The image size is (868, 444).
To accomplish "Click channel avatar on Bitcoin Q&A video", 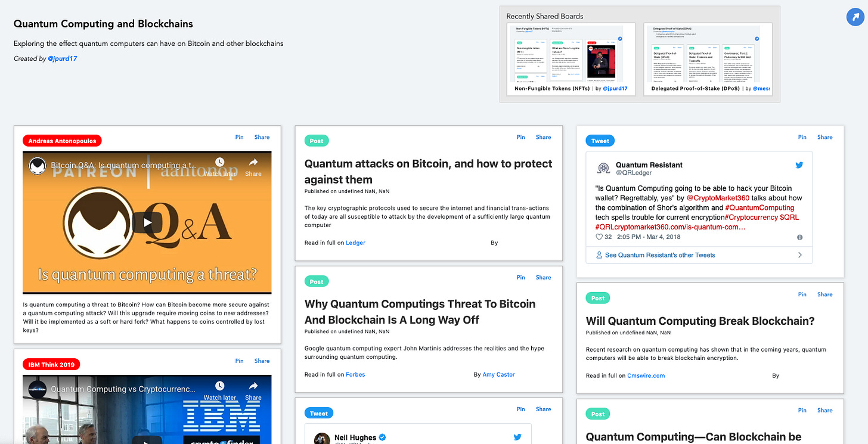I will [x=38, y=166].
